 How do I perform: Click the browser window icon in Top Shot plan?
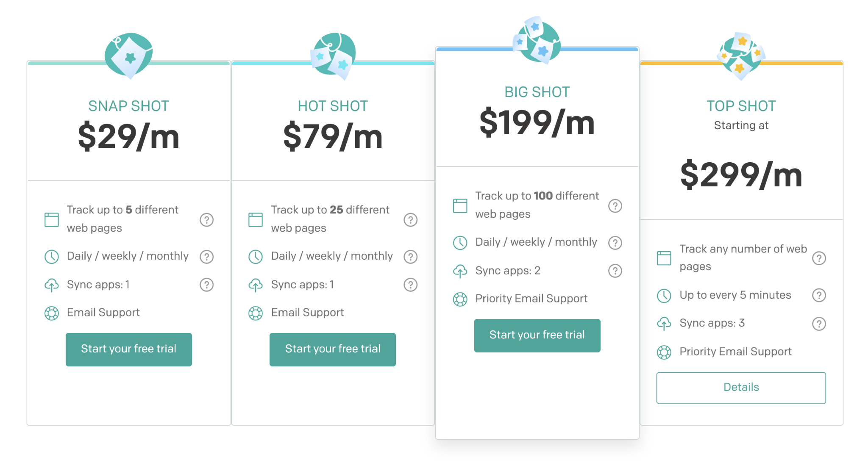point(664,258)
